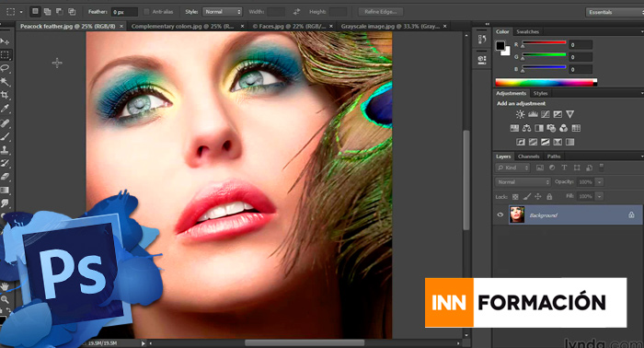Screen dimensions: 644x348
Task: Switch to Complementary colors.jpg tab
Action: pos(182,26)
